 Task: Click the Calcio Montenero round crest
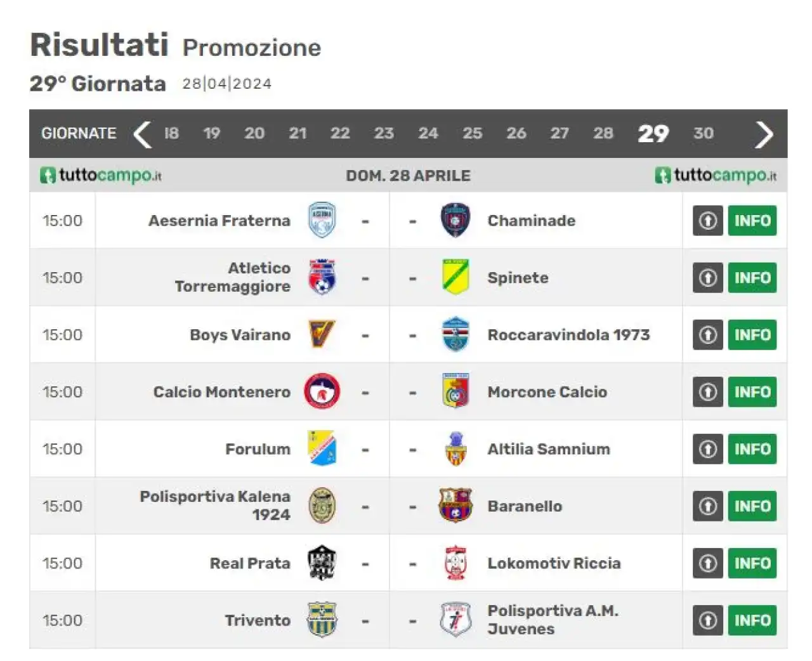click(322, 391)
